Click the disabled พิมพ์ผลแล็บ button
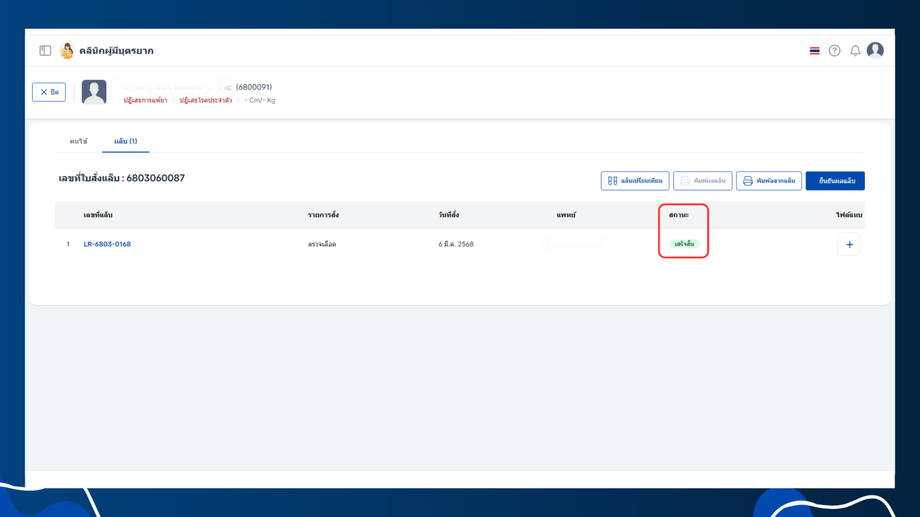 (702, 181)
